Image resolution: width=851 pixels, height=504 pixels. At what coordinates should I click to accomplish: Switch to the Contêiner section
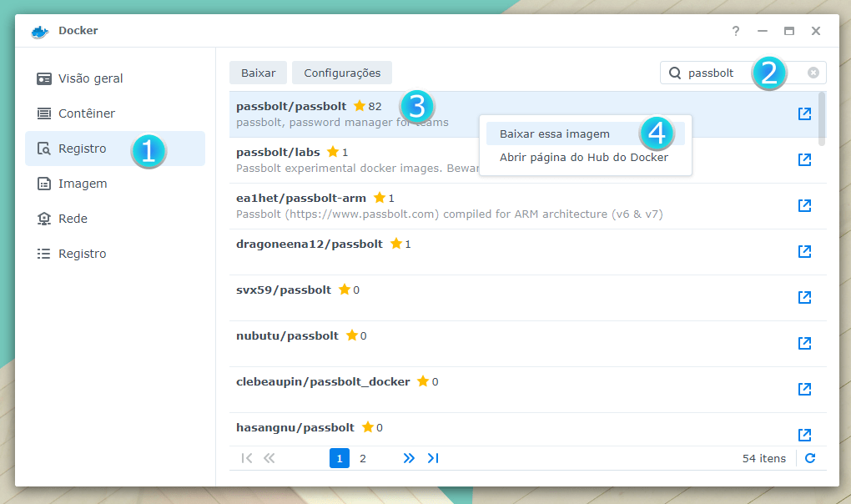click(86, 113)
